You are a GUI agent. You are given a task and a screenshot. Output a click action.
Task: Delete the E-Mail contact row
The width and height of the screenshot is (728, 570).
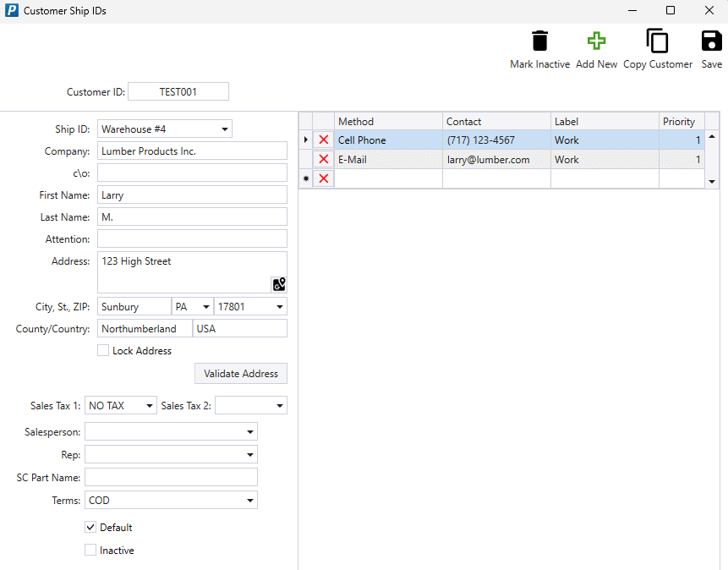[x=323, y=159]
